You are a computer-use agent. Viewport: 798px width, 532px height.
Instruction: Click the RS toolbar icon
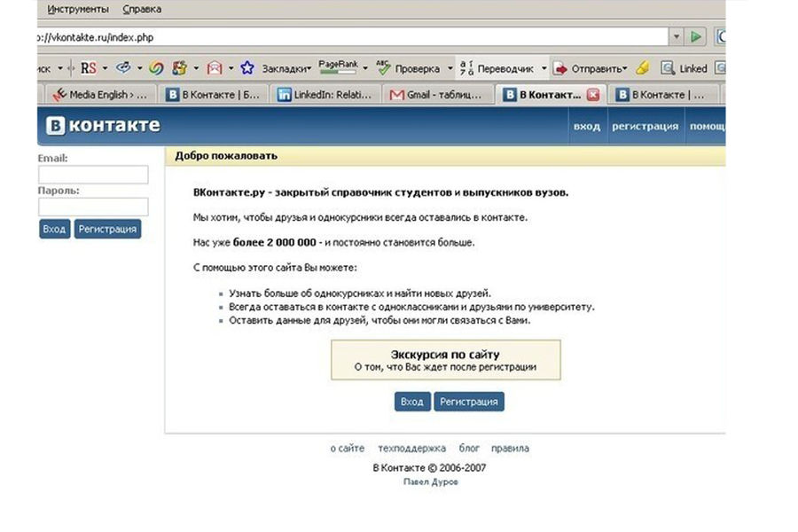pyautogui.click(x=89, y=68)
